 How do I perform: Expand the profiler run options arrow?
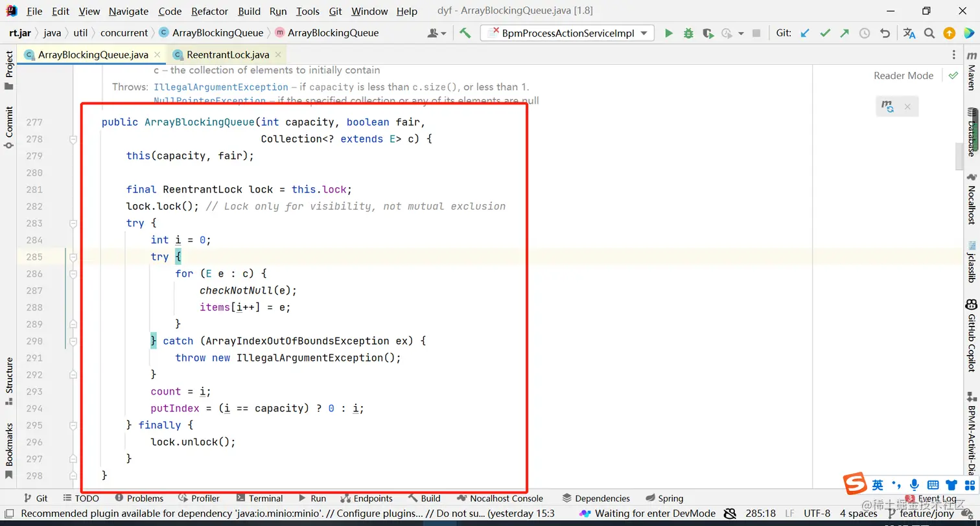coord(741,34)
